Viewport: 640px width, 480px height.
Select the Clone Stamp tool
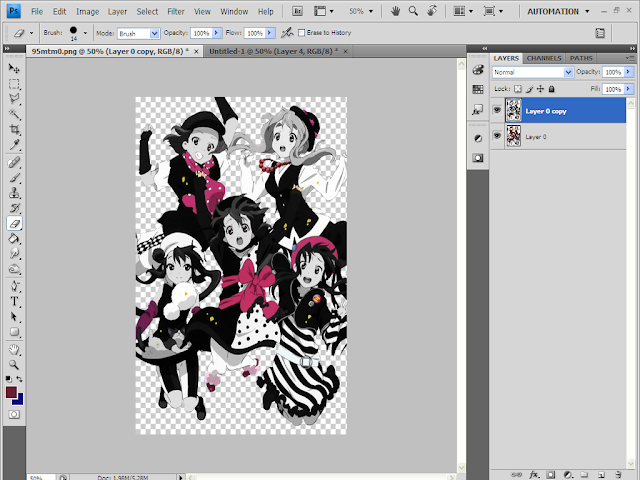point(14,193)
